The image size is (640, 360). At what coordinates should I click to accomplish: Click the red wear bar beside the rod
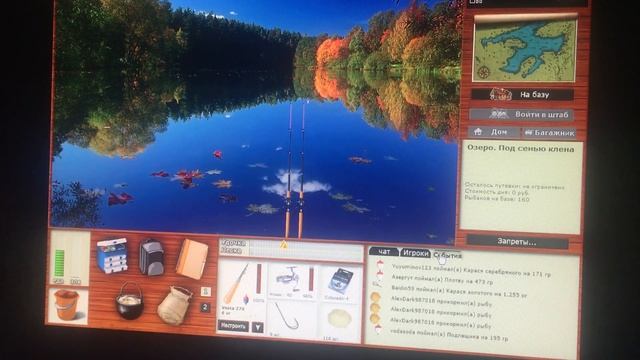pos(258,279)
